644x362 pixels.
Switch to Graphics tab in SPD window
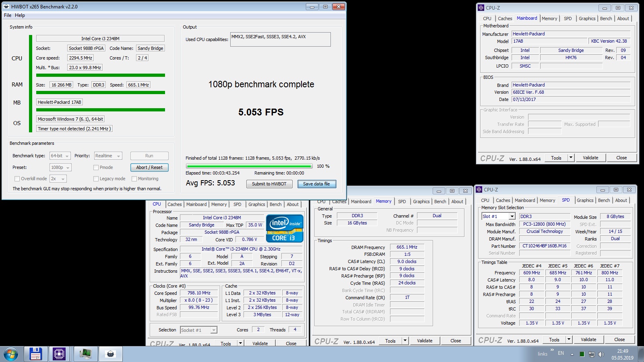tap(585, 200)
